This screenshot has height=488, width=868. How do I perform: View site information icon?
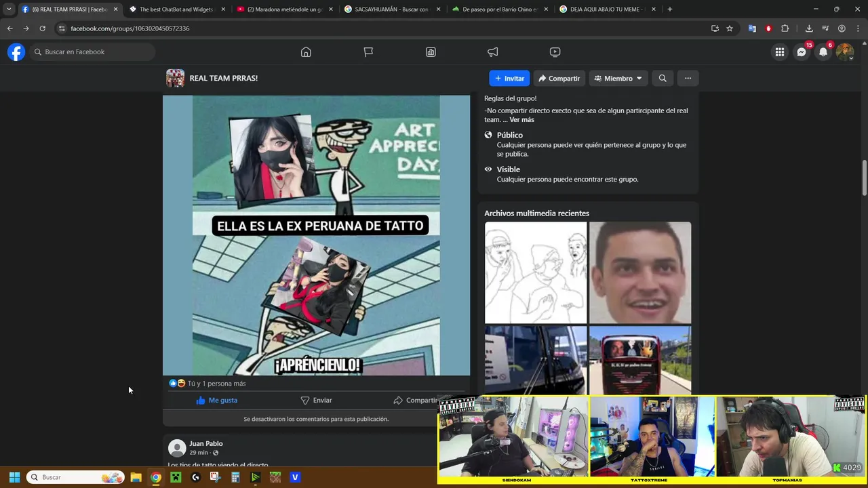[x=62, y=28]
